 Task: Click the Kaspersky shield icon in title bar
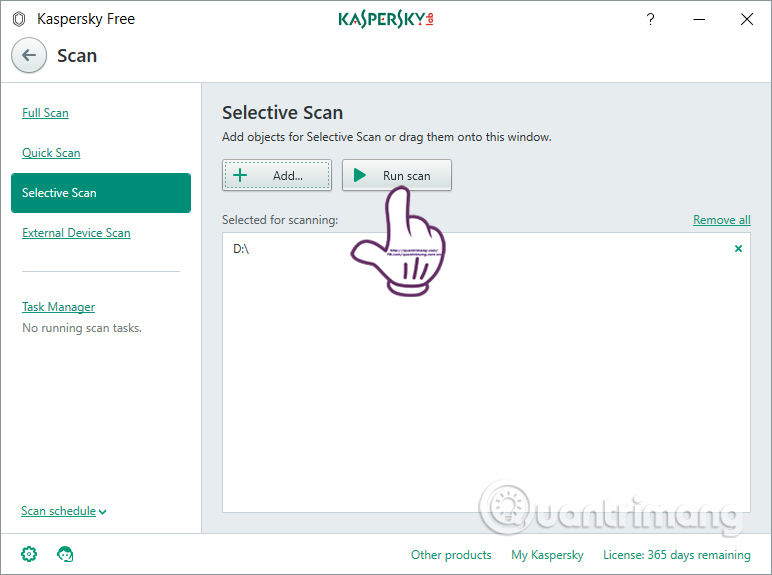19,19
